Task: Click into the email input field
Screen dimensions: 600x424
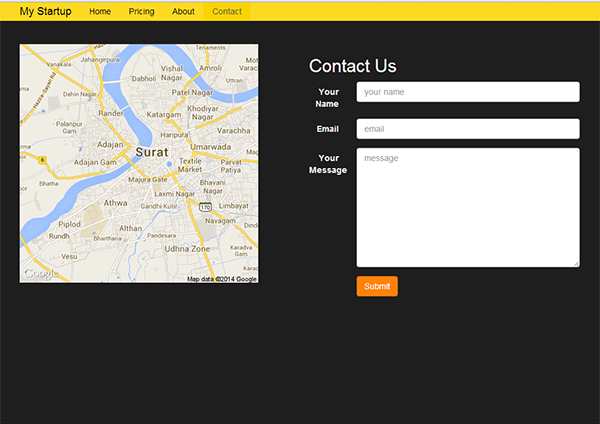Action: click(x=468, y=129)
